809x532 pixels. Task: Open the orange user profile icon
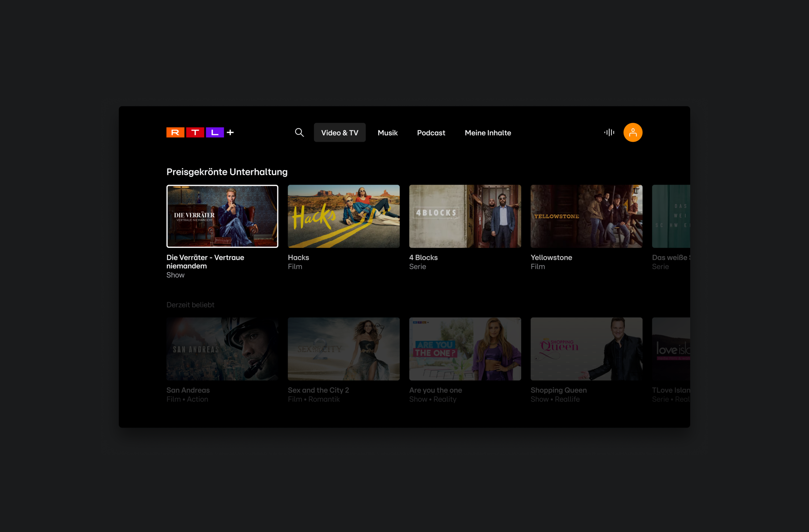tap(633, 132)
